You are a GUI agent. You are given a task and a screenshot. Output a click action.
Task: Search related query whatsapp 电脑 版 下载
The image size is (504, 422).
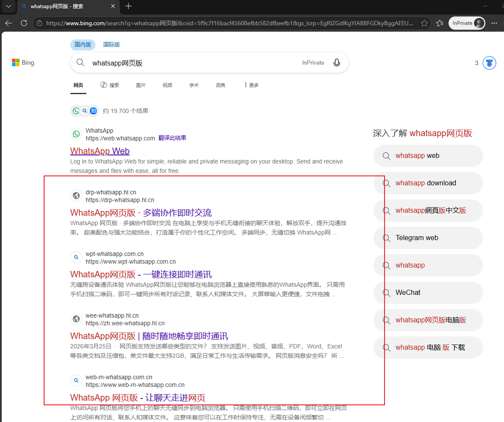click(428, 348)
